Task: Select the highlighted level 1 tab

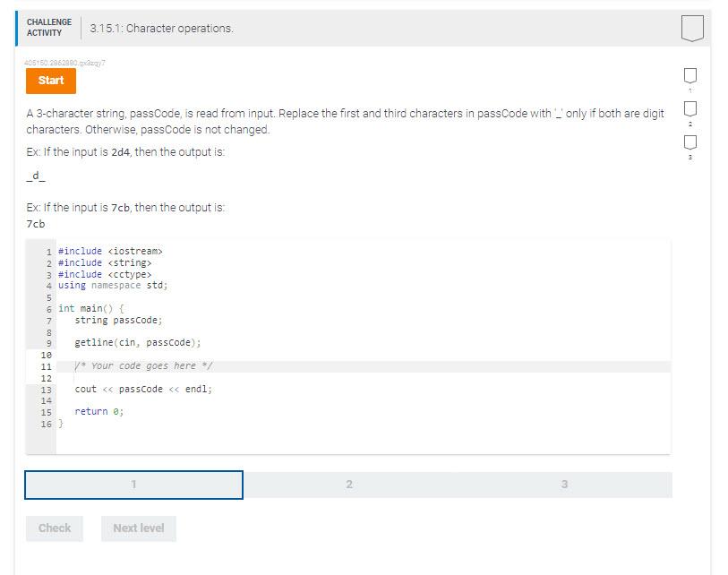Action: pyautogui.click(x=134, y=485)
